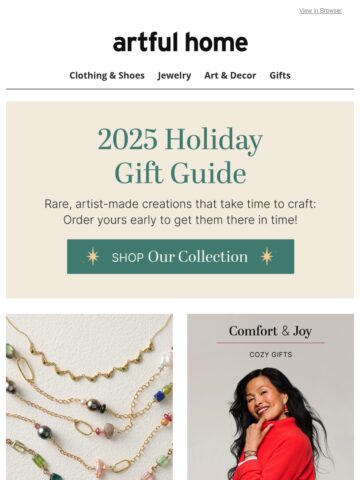Click the Comfort & Joy title text
The image size is (360, 480).
270,331
